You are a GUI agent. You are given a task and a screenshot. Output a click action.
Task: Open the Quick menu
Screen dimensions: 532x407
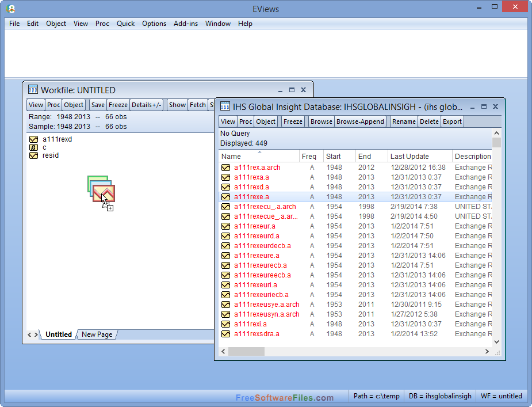[125, 24]
